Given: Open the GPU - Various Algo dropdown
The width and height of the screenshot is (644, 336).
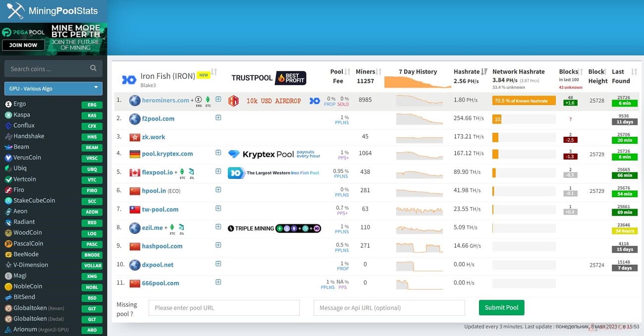Looking at the screenshot, I should pyautogui.click(x=54, y=88).
